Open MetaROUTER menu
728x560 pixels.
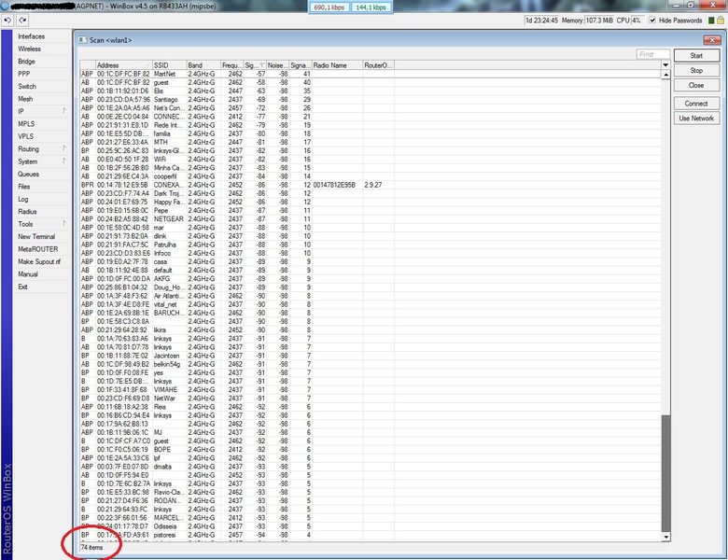(38, 249)
